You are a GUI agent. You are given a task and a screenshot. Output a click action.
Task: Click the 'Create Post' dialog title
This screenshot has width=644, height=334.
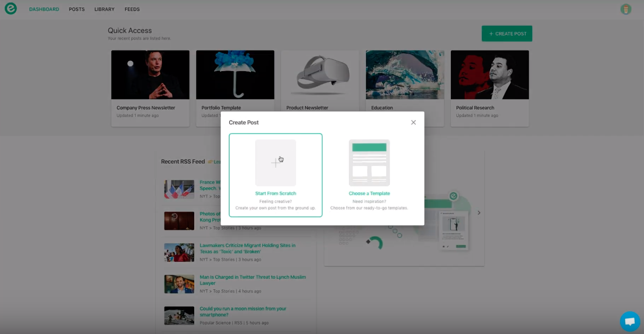(244, 123)
